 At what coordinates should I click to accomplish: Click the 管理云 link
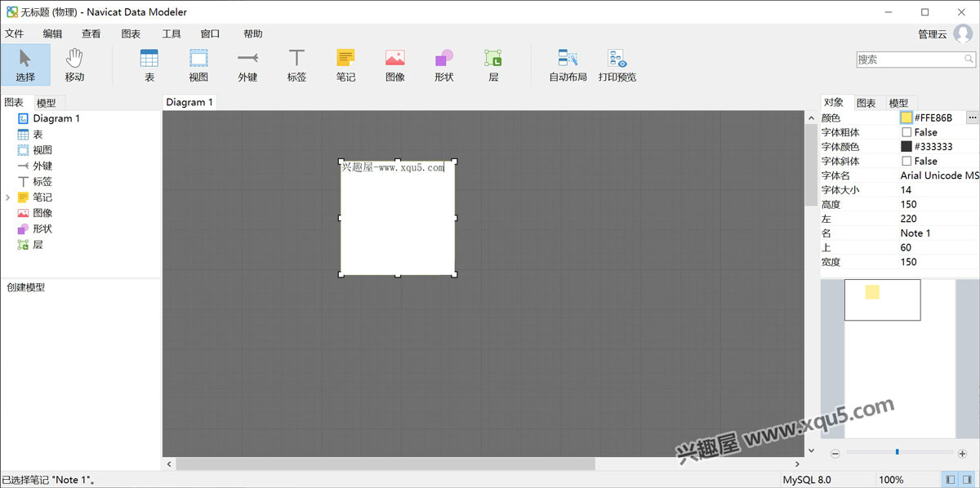tap(933, 33)
